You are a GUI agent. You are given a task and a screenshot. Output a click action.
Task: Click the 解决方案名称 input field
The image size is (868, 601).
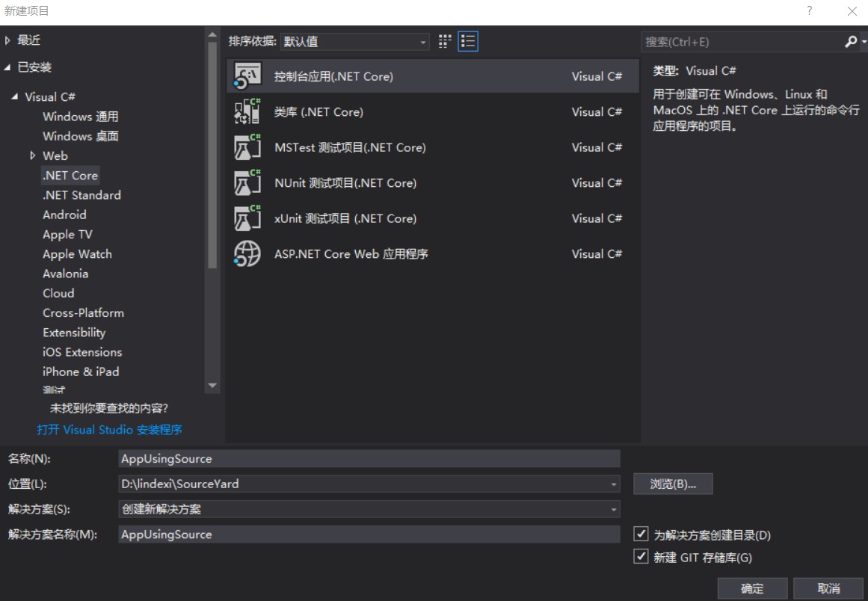tap(369, 534)
